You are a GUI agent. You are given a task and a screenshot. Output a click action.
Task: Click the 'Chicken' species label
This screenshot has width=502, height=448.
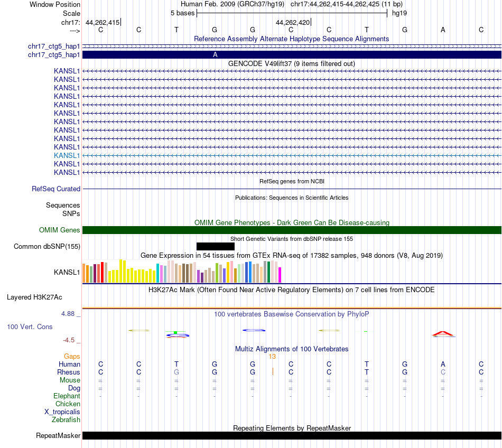coord(68,404)
